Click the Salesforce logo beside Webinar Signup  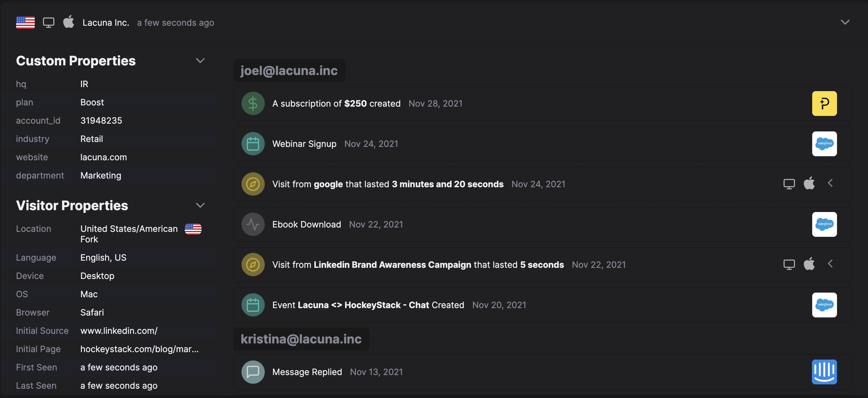pos(824,144)
